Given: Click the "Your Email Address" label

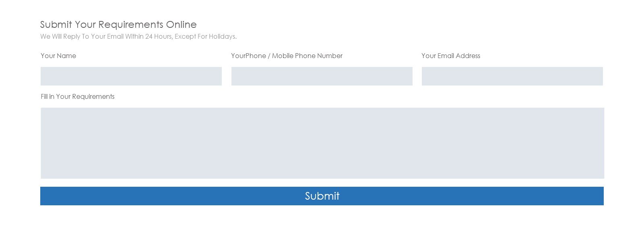Looking at the screenshot, I should 451,56.
